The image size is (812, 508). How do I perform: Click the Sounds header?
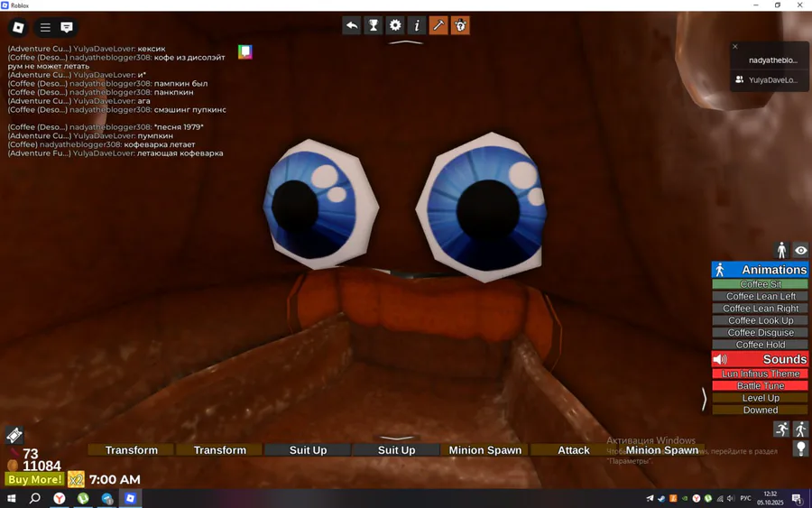(x=760, y=359)
